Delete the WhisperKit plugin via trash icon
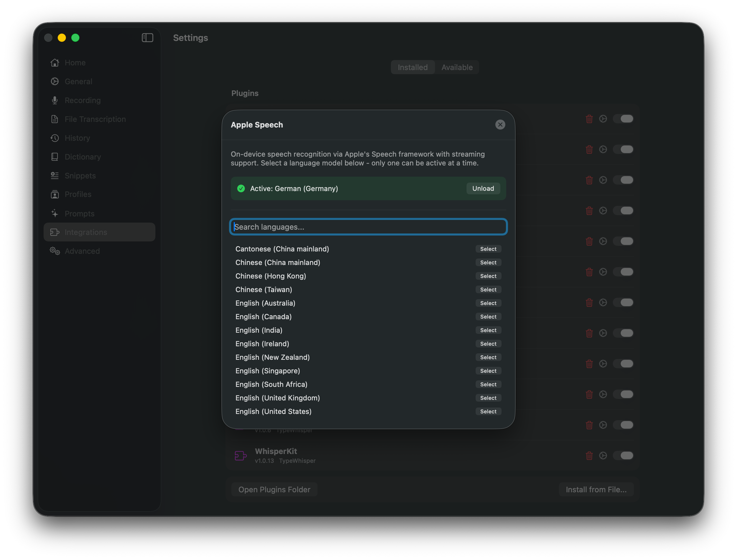Image resolution: width=737 pixels, height=560 pixels. click(x=589, y=456)
